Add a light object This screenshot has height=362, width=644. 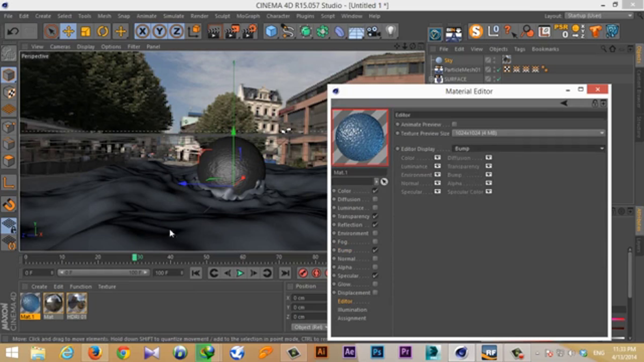coord(391,31)
